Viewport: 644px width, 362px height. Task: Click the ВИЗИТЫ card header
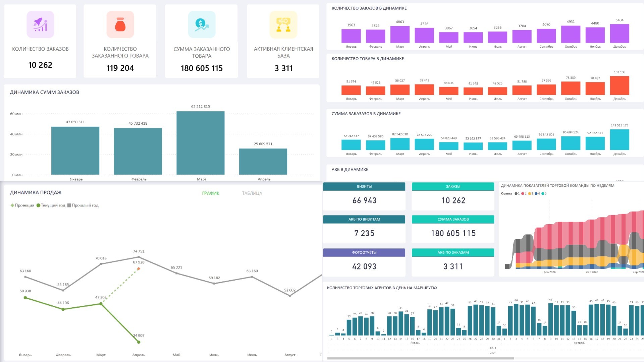coord(364,187)
